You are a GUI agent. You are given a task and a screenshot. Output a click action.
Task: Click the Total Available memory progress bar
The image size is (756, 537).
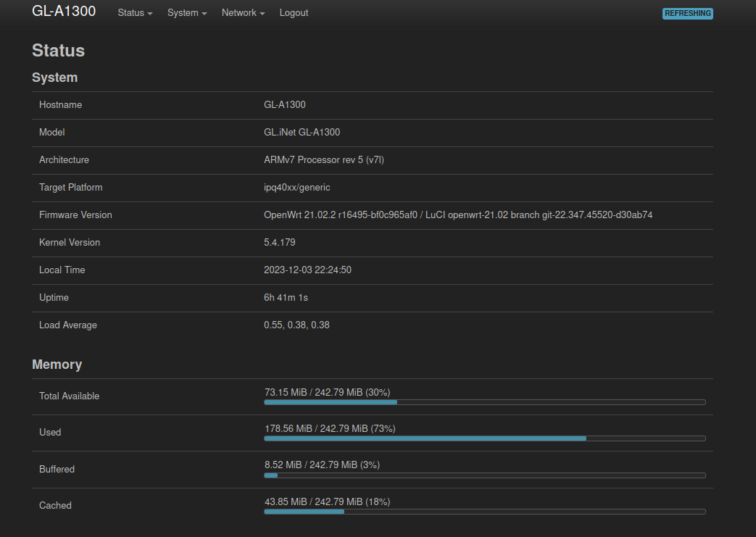[x=484, y=401]
